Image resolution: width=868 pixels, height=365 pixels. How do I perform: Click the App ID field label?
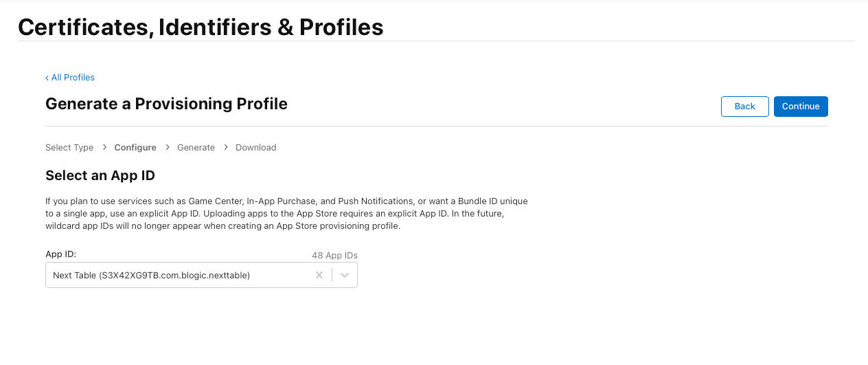(x=60, y=254)
